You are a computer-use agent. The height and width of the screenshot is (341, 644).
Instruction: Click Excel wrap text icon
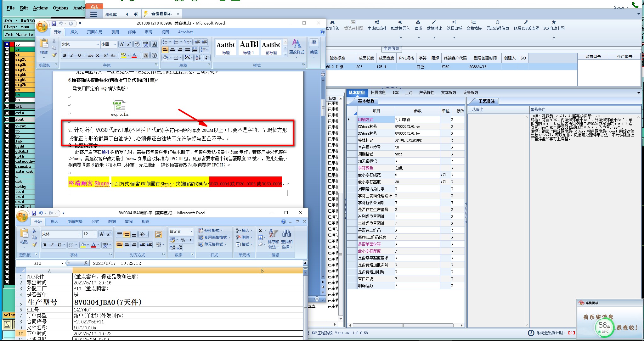pos(159,234)
